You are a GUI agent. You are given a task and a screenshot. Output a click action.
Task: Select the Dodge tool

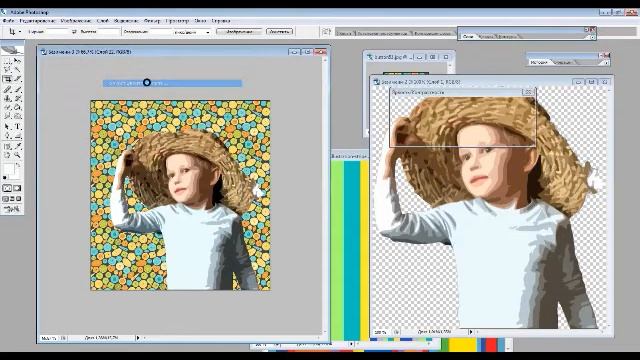click(x=17, y=116)
